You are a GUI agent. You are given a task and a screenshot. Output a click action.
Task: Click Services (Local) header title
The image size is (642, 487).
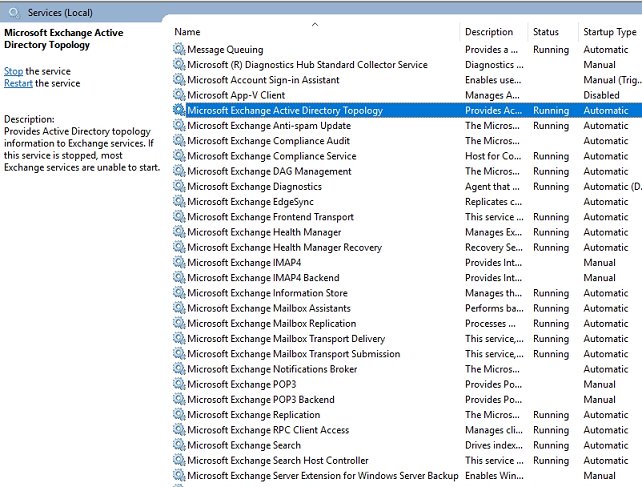click(60, 13)
